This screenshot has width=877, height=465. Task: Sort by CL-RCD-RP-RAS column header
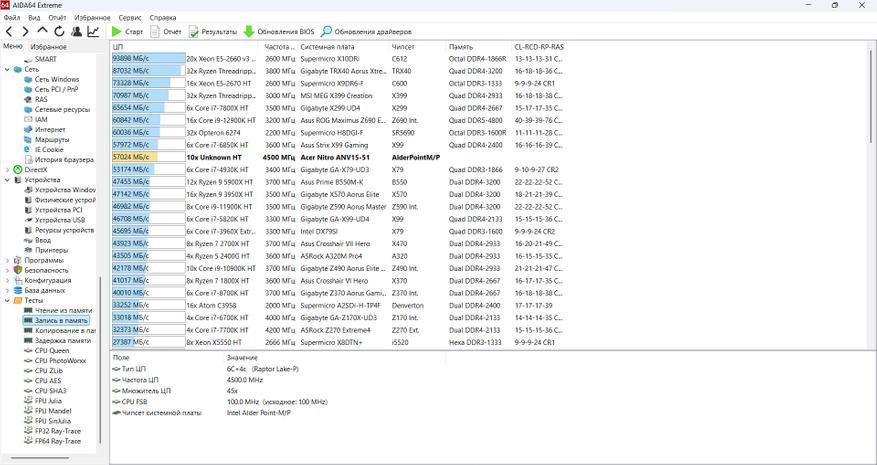coord(539,47)
